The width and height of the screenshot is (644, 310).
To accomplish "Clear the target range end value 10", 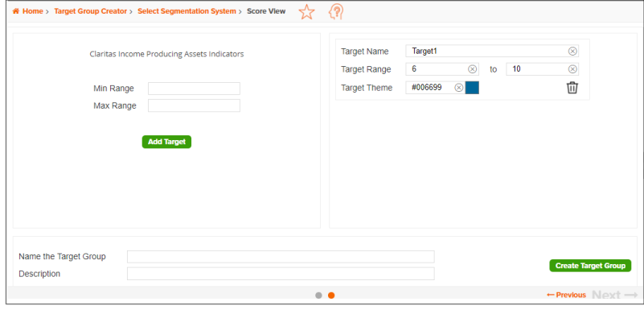I will click(x=572, y=69).
